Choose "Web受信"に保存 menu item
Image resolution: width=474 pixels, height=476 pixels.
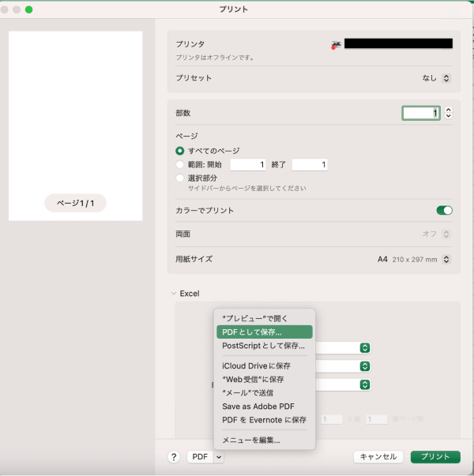point(265,379)
